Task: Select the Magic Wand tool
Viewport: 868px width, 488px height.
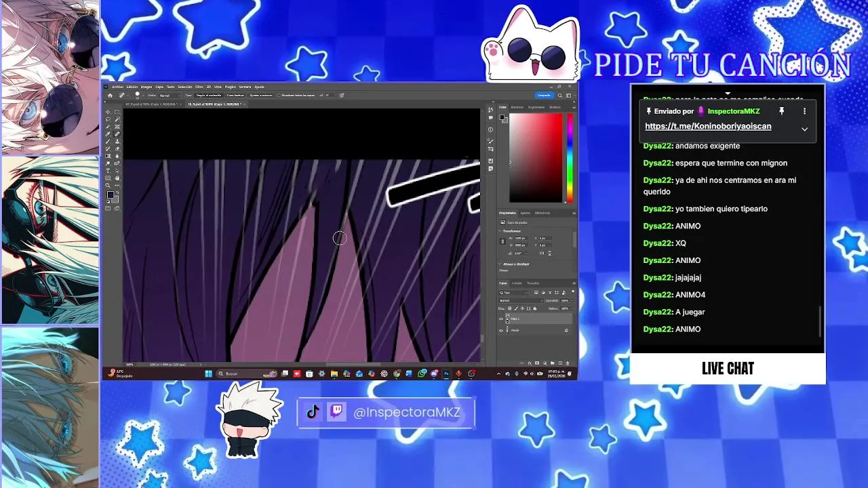Action: (x=117, y=119)
